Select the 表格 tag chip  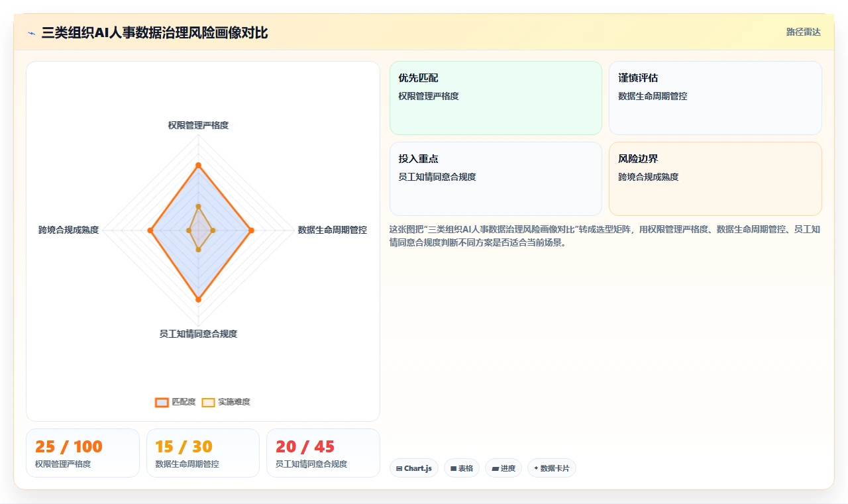pos(462,468)
